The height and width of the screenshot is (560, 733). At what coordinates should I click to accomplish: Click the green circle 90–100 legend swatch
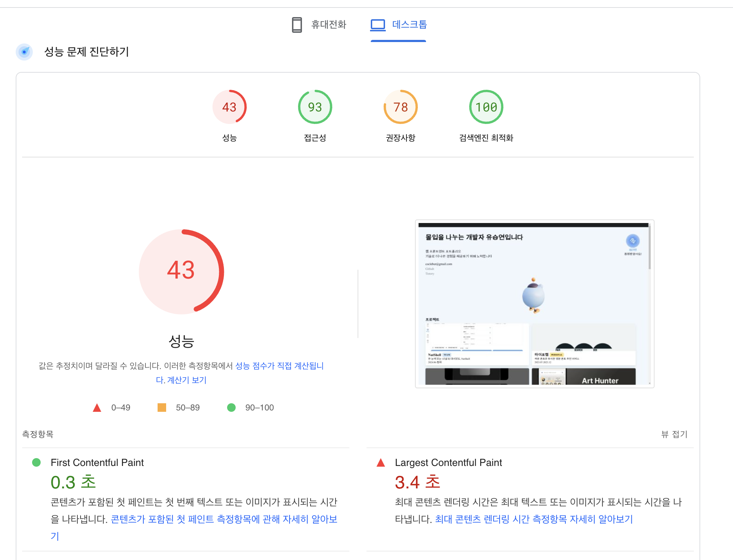click(231, 408)
